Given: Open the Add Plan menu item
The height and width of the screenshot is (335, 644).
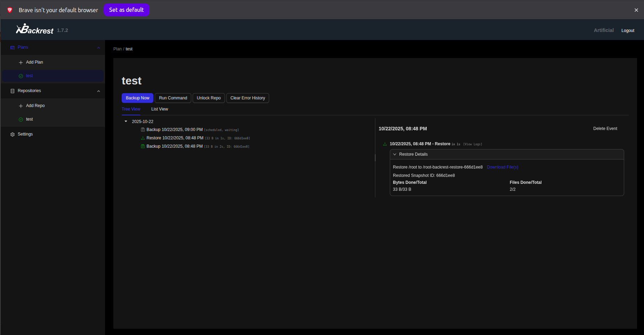Looking at the screenshot, I should click(53, 62).
